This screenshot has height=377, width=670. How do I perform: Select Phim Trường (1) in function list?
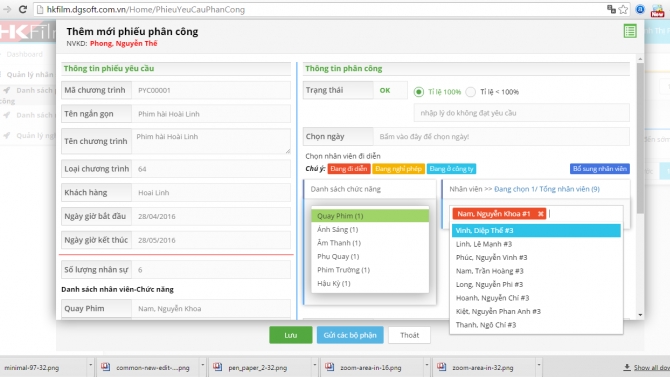click(370, 270)
